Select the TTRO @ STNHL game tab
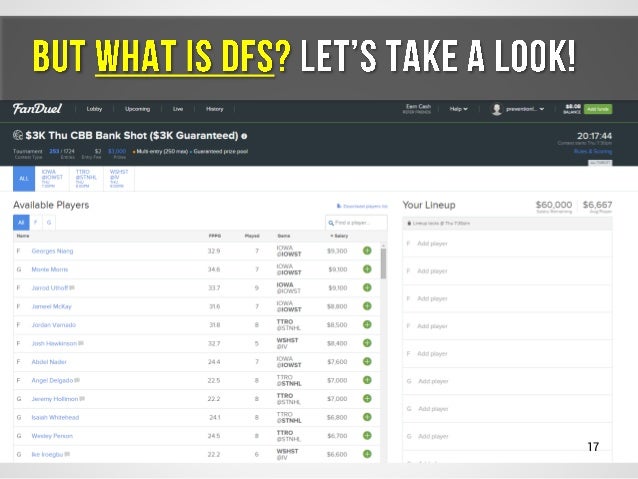Viewport: 638px width, 479px height. (x=86, y=178)
